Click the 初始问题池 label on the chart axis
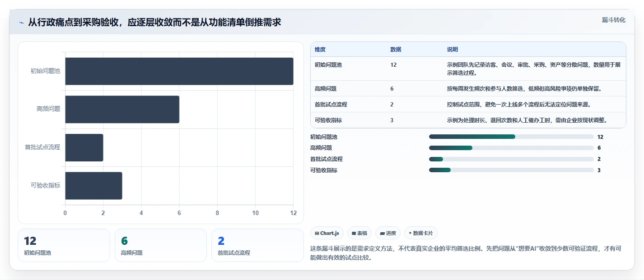 (45, 71)
